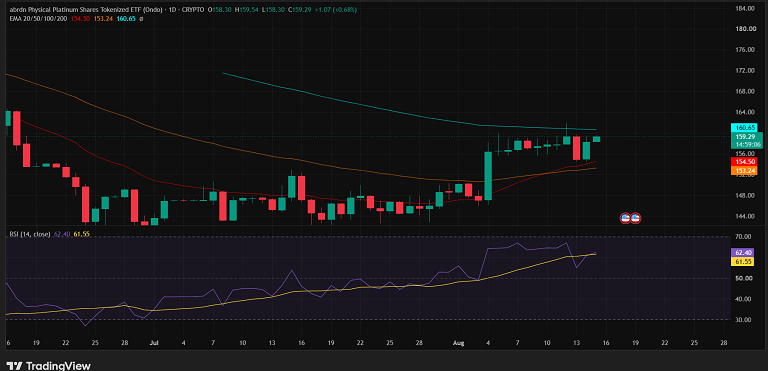
Task: Click the 148.00 price scale label
Action: coord(744,196)
